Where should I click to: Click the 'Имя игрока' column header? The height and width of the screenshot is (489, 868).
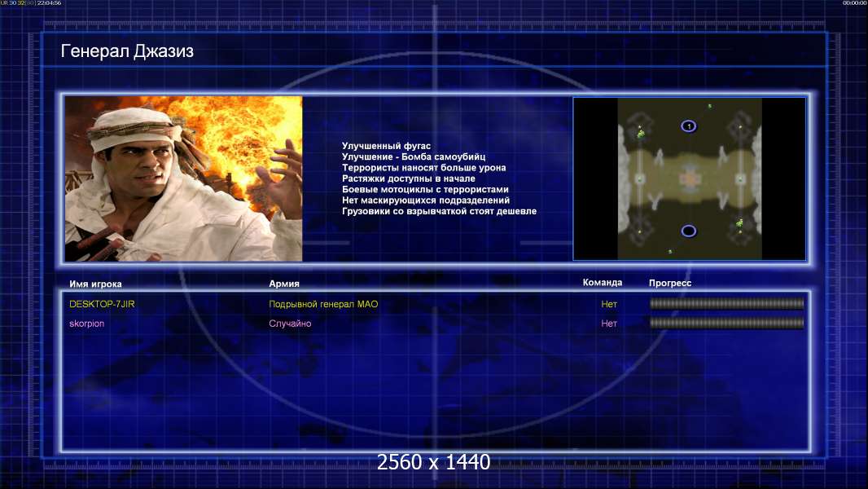[x=95, y=284]
